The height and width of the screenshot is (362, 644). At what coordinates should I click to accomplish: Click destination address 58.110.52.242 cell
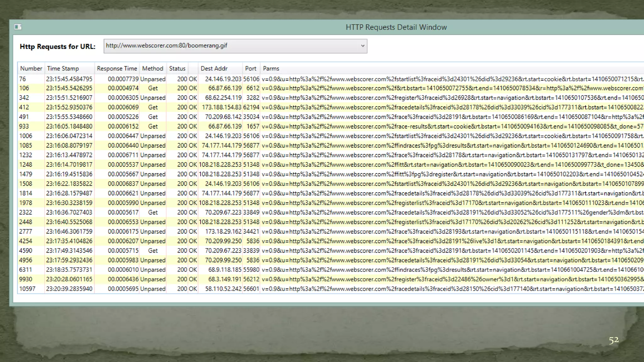pos(223,289)
